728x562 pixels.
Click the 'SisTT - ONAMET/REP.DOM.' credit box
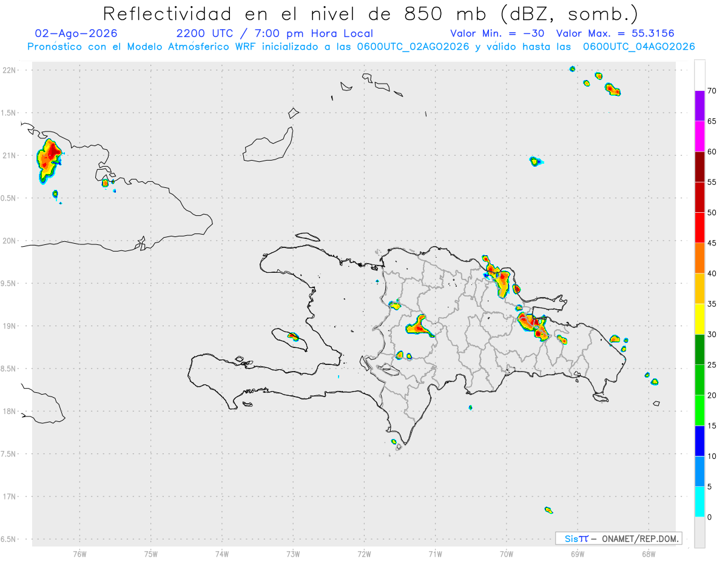point(618,538)
